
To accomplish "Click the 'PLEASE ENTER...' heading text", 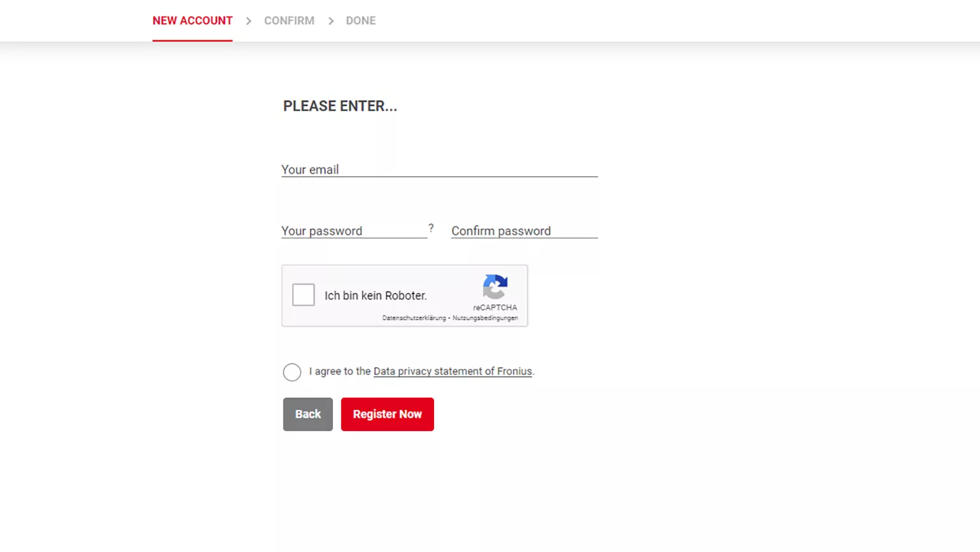I will click(340, 106).
